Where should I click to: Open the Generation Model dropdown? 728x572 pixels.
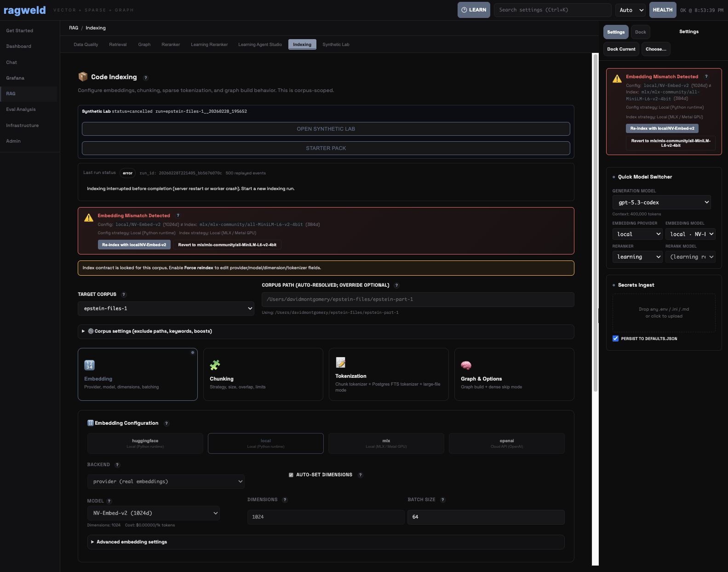[661, 202]
